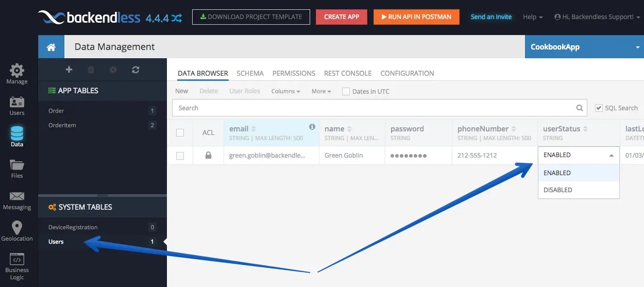The height and width of the screenshot is (287, 644).
Task: Click the password column header
Action: [x=418, y=132]
